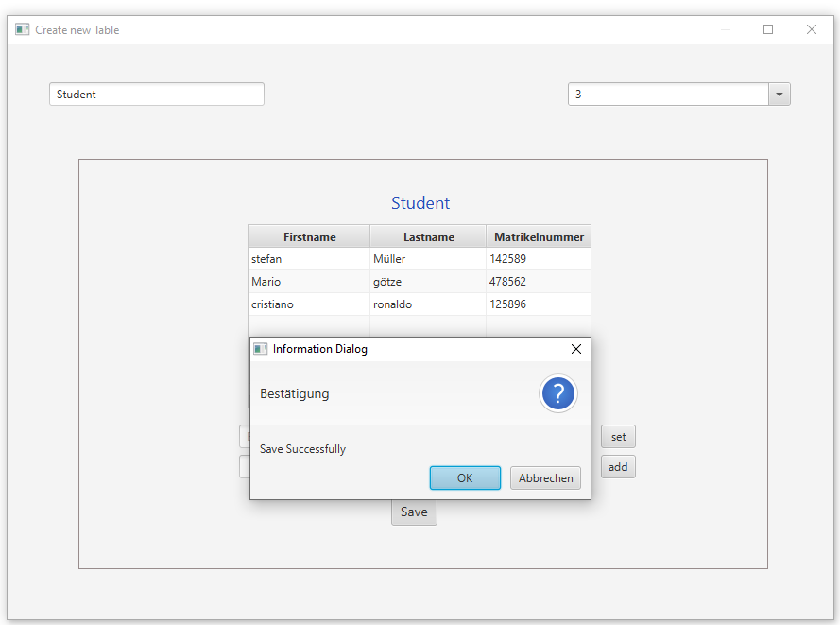This screenshot has width=840, height=625.
Task: Expand the combo box arrow next to 3
Action: coord(779,94)
